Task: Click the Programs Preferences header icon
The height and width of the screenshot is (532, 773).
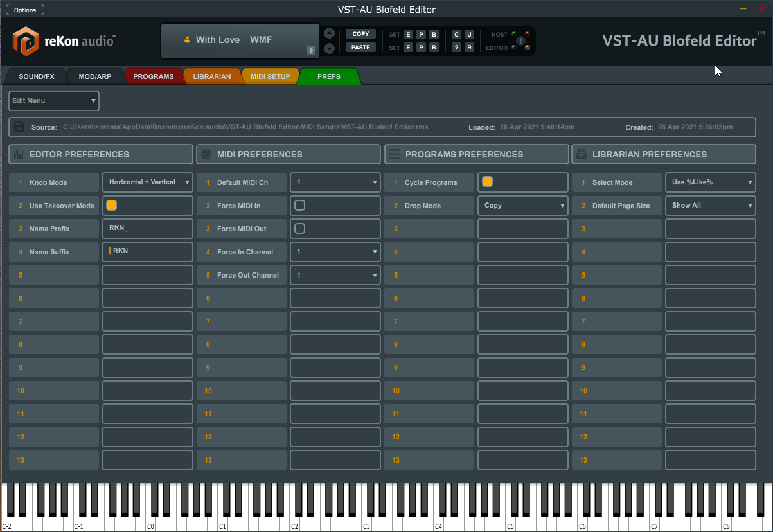Action: point(395,154)
